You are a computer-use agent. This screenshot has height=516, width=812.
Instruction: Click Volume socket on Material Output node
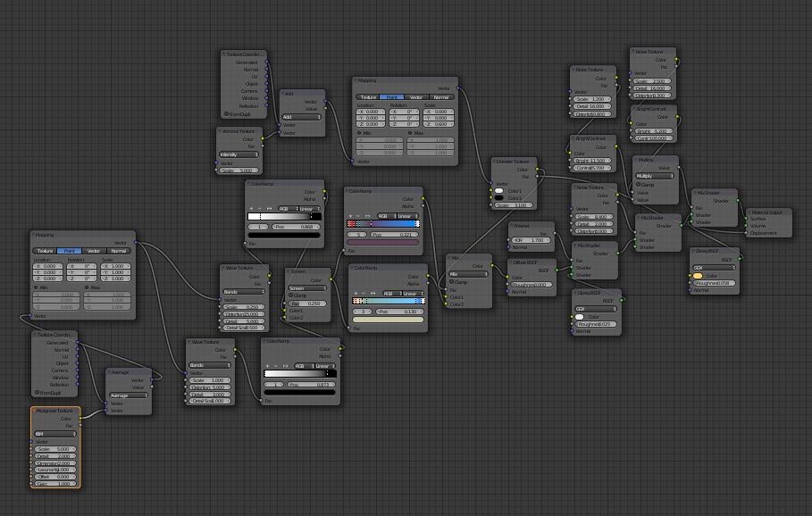[x=747, y=226]
